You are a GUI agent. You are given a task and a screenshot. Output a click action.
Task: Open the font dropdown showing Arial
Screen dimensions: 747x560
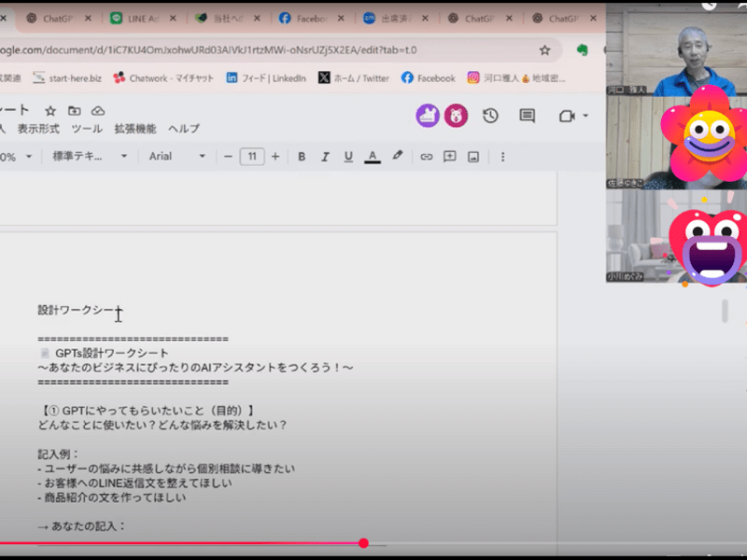[176, 157]
